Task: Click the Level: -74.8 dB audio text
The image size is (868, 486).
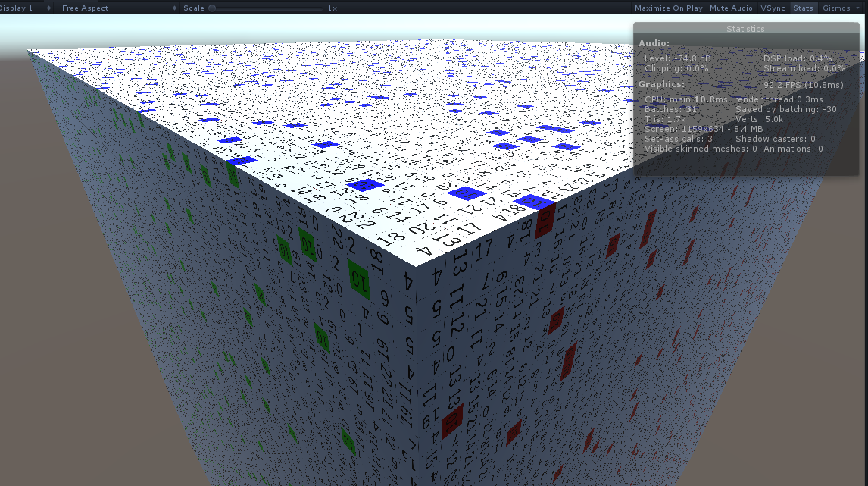Action: (677, 58)
